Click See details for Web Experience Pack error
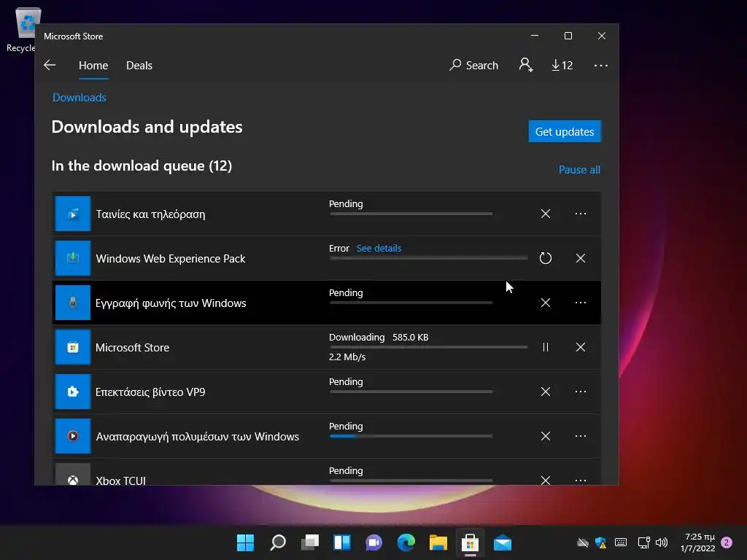This screenshot has height=560, width=747. tap(379, 248)
